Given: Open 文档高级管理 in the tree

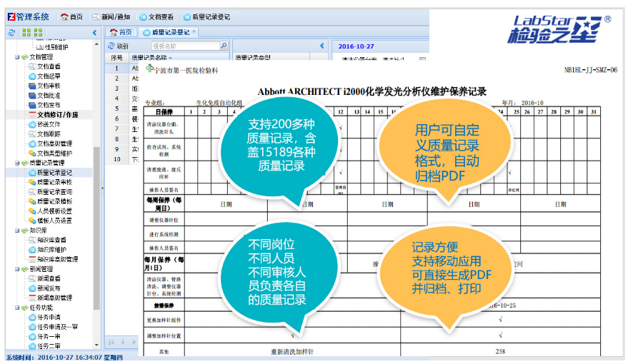Looking at the screenshot, I should [x=54, y=143].
